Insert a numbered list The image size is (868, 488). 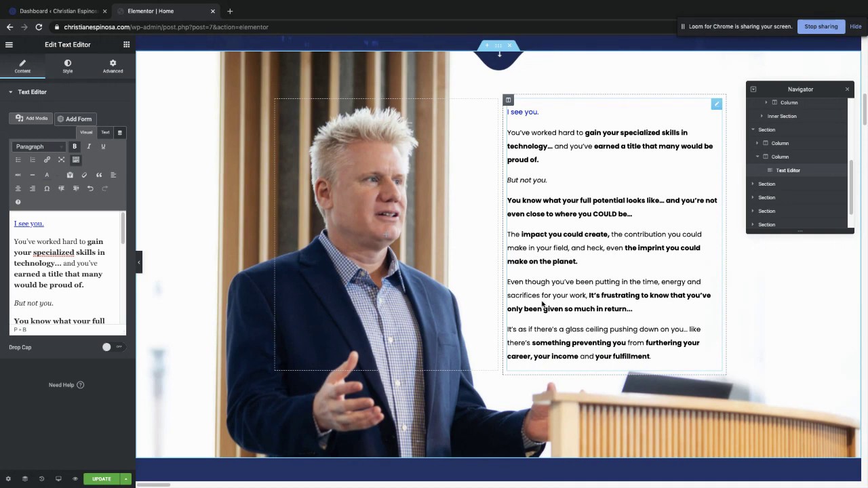(x=33, y=160)
